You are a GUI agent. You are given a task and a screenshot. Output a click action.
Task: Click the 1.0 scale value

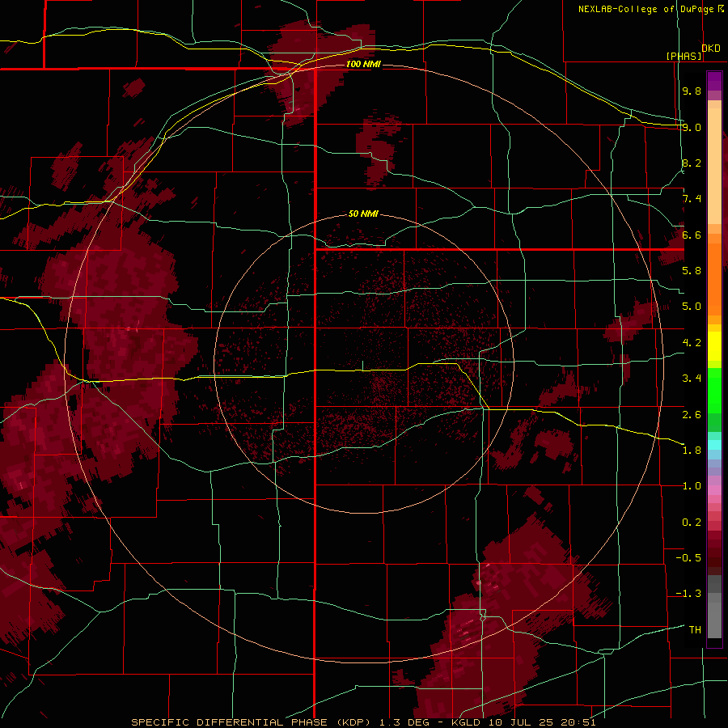coord(692,486)
